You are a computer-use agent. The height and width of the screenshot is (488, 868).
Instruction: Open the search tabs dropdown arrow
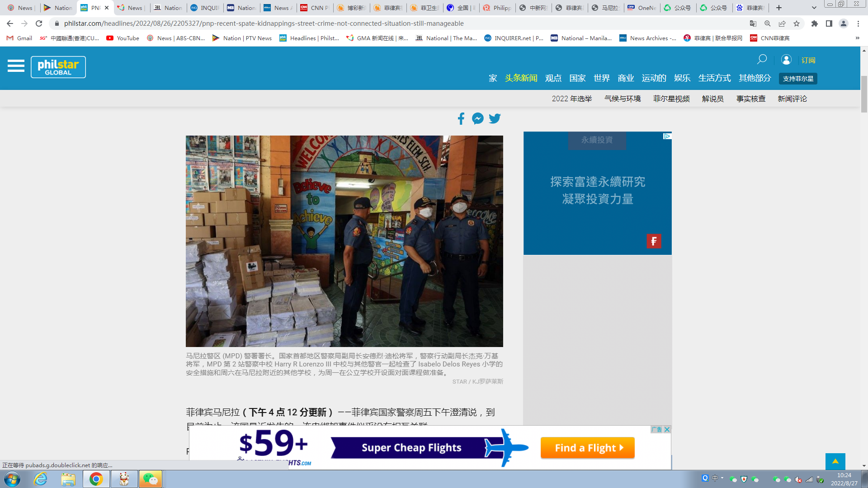[x=814, y=8]
